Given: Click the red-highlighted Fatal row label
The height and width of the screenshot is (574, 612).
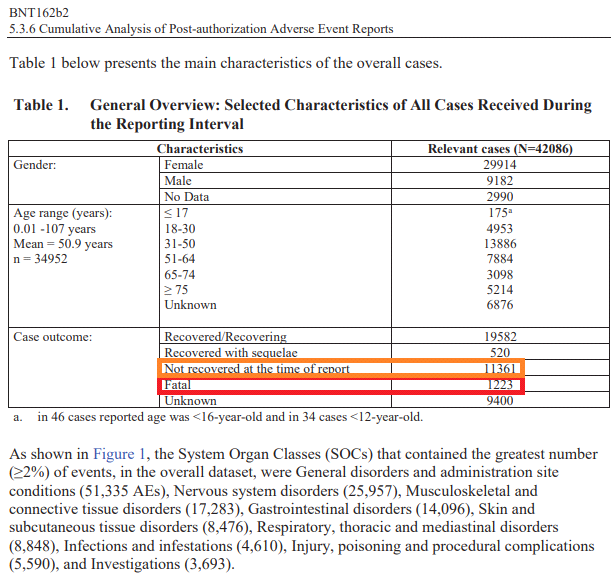Looking at the screenshot, I should click(177, 384).
